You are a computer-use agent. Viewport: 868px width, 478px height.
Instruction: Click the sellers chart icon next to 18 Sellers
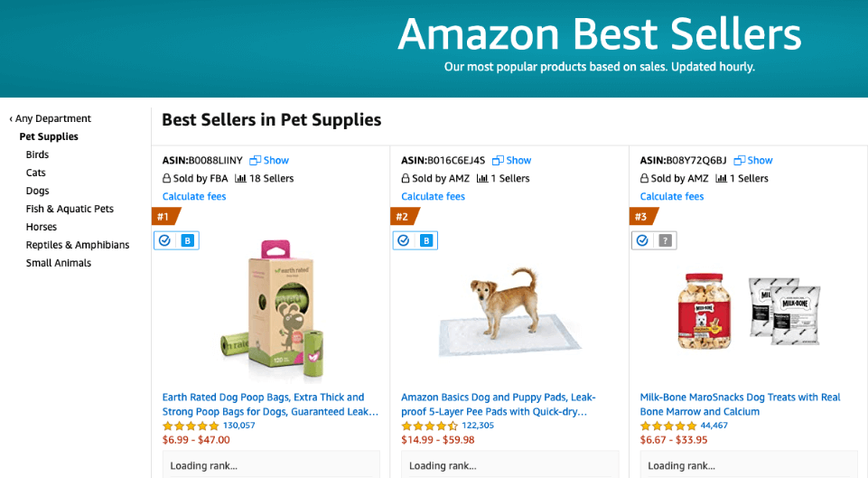[x=240, y=178]
